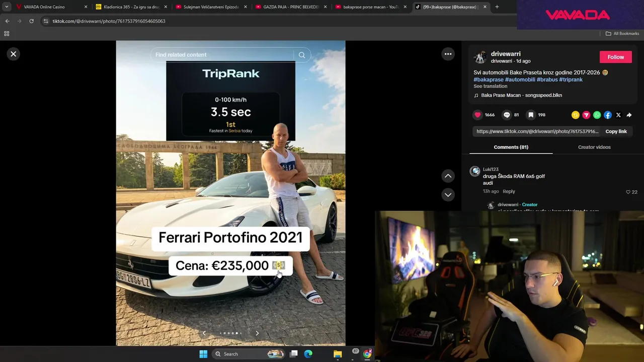Screen dimensions: 644x362
Task: Open File Explorer from taskbar
Action: click(338, 354)
